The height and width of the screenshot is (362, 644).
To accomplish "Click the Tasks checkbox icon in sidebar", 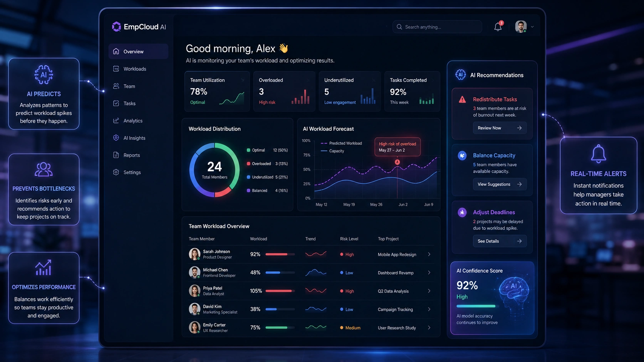I will (x=116, y=103).
